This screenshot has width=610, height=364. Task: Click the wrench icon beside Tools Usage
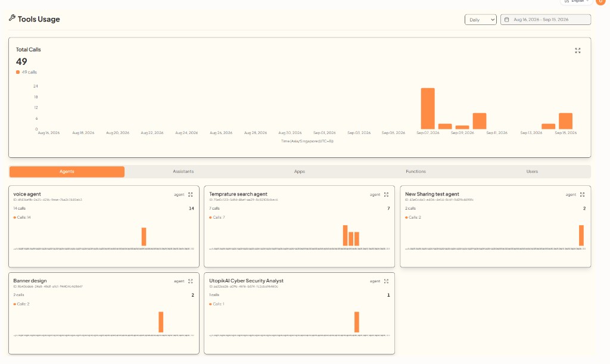tap(12, 18)
